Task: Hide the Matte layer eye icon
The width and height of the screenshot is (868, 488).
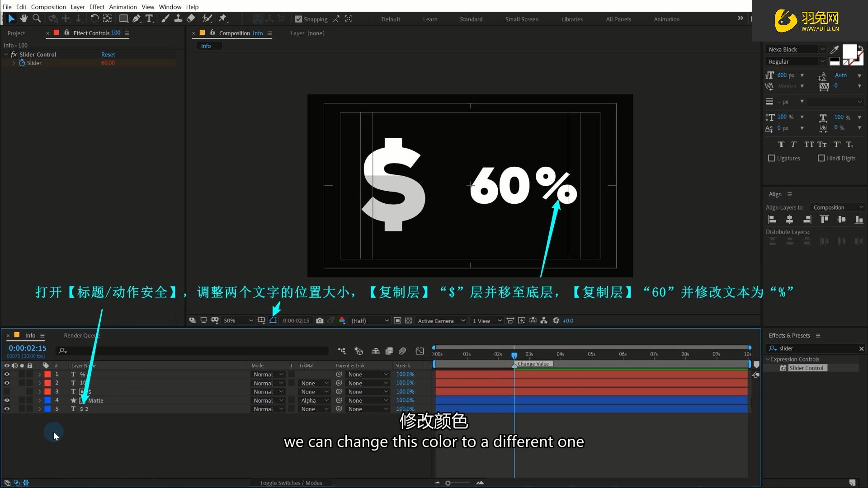Action: coord(7,400)
